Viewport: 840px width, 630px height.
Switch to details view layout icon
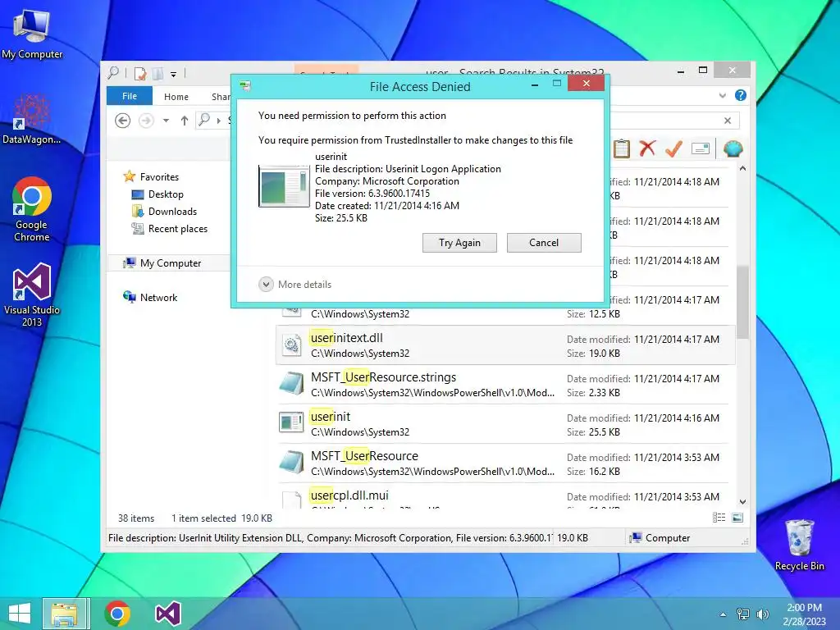719,518
